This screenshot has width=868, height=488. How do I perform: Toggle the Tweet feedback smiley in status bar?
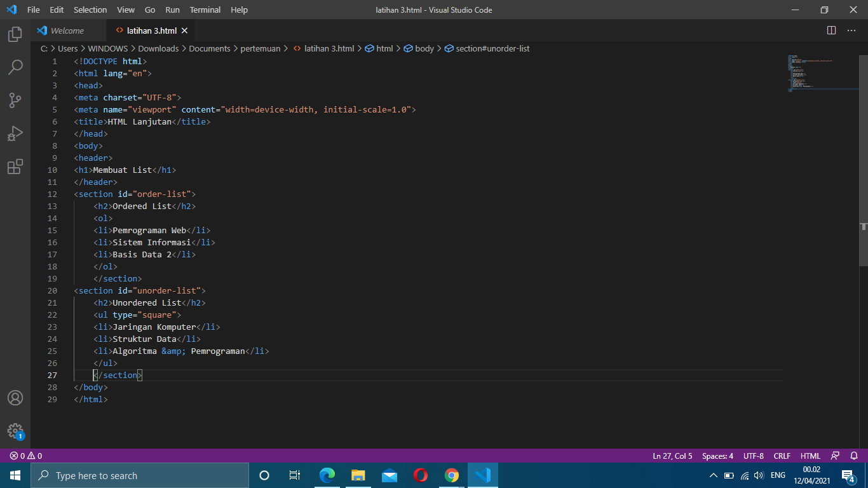[x=834, y=456]
